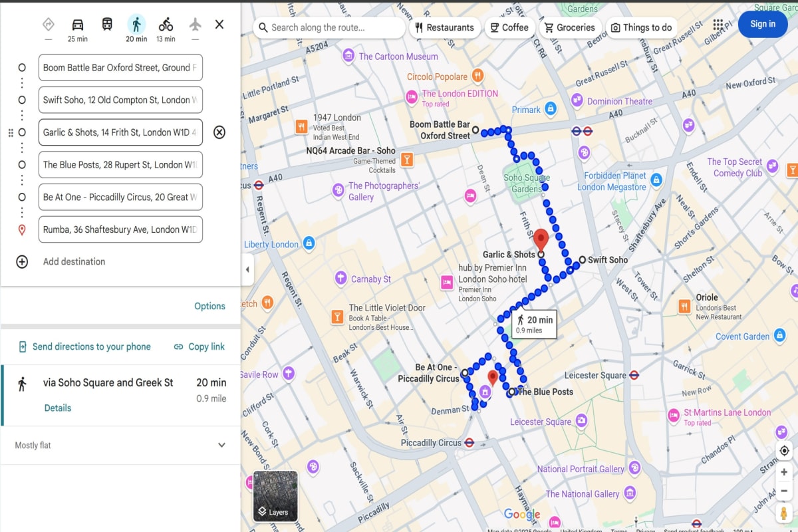Click the 20 min walking route label

(534, 325)
